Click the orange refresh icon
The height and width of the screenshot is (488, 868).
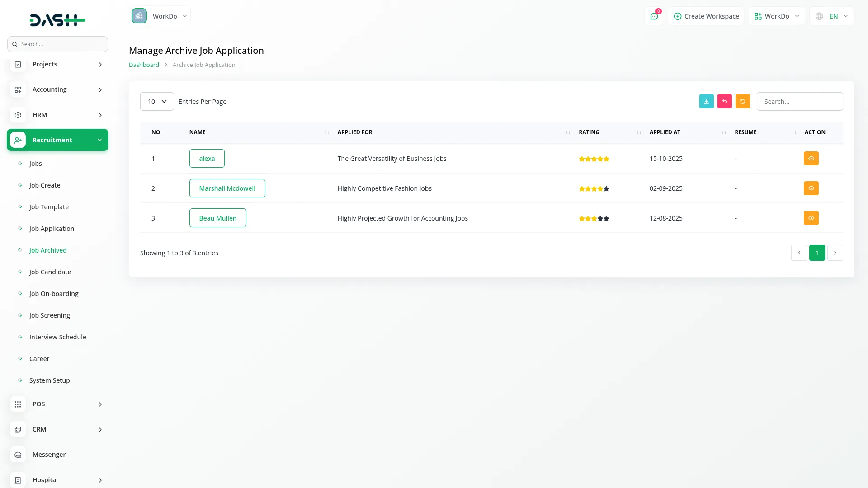point(742,101)
